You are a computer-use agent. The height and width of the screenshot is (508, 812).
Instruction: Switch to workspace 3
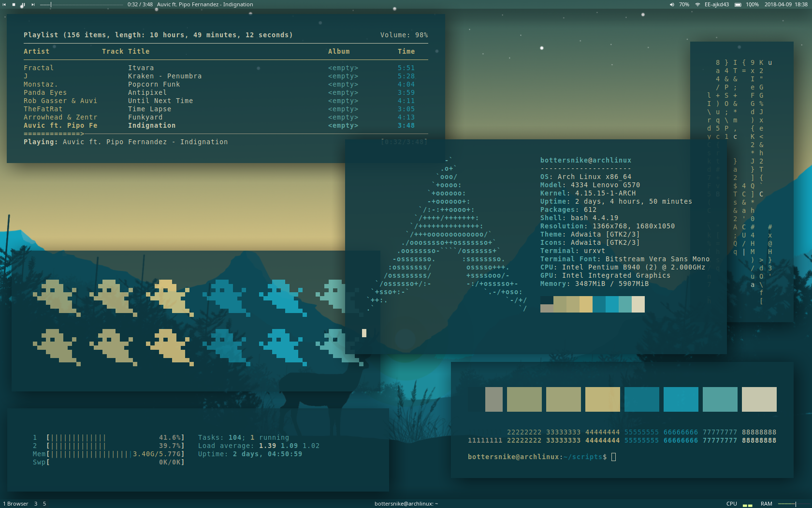click(x=35, y=504)
